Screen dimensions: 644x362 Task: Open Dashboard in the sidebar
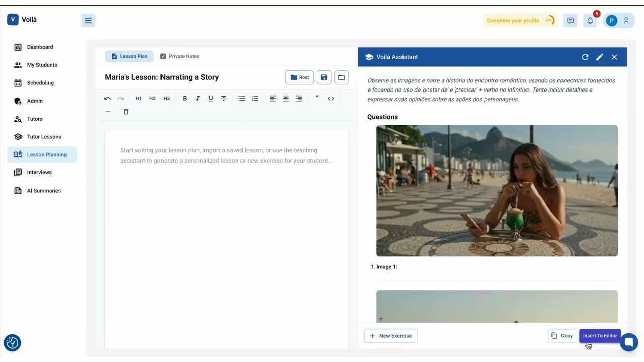coord(42,47)
